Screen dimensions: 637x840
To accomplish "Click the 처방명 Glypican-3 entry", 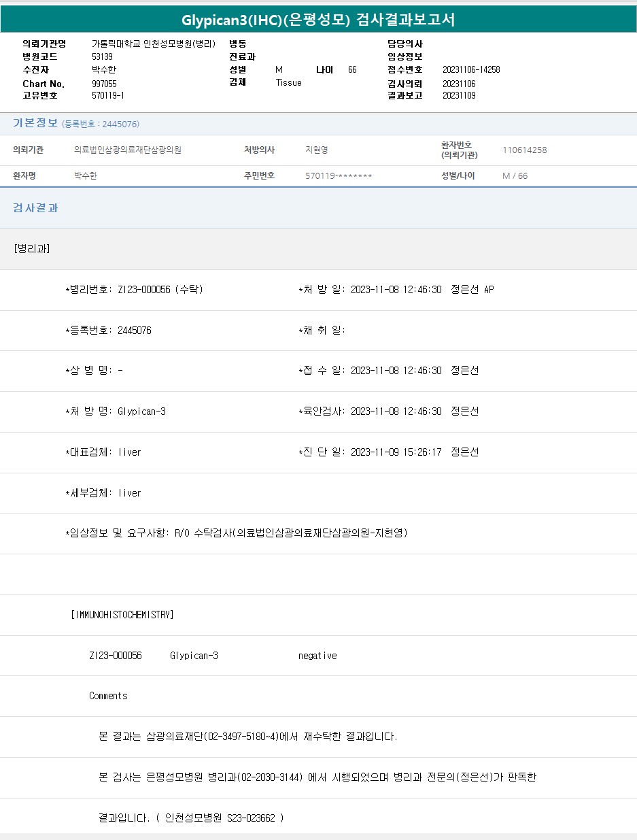I will tap(116, 411).
